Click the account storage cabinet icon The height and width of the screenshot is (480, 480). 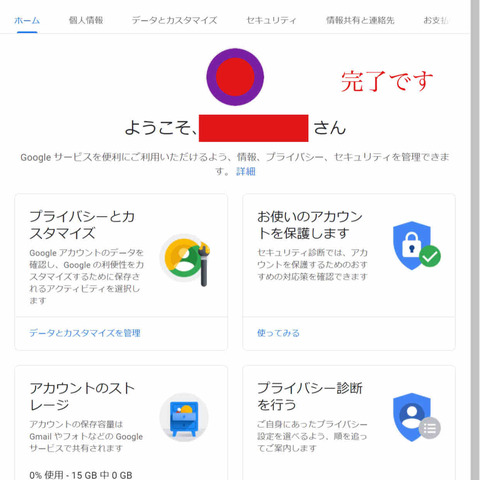(184, 417)
